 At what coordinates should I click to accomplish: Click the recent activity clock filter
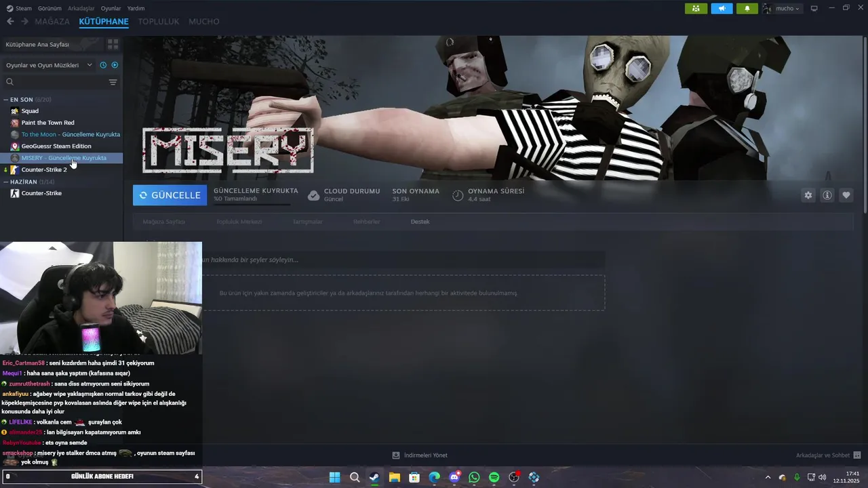104,65
